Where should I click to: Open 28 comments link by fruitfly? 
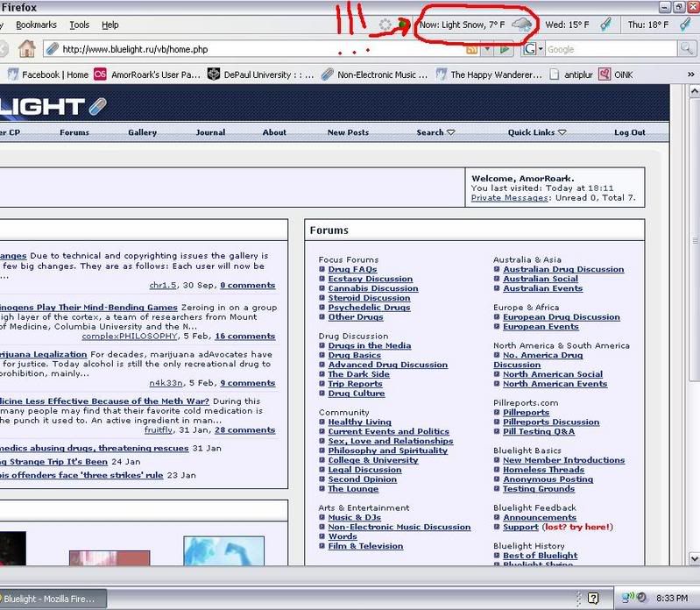click(x=245, y=429)
